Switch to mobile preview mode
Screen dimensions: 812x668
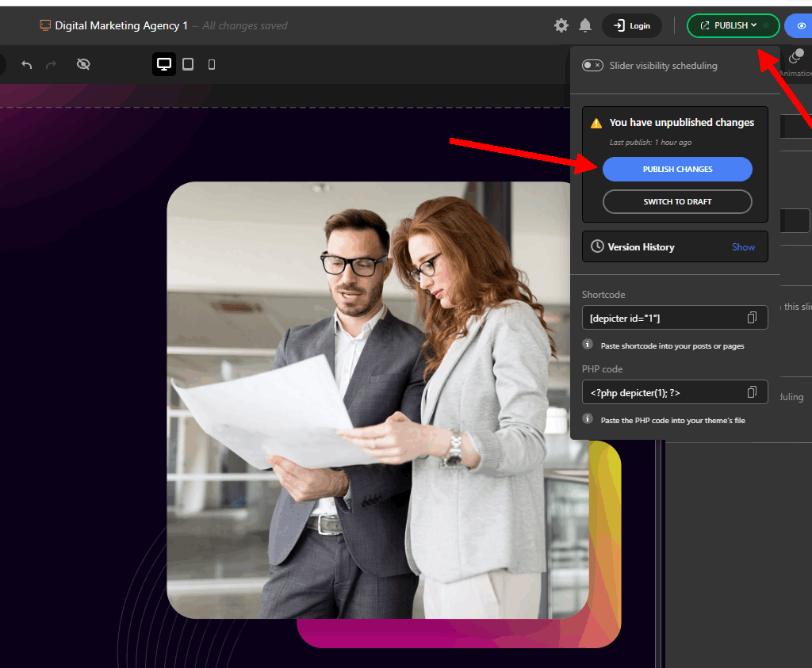pos(211,64)
